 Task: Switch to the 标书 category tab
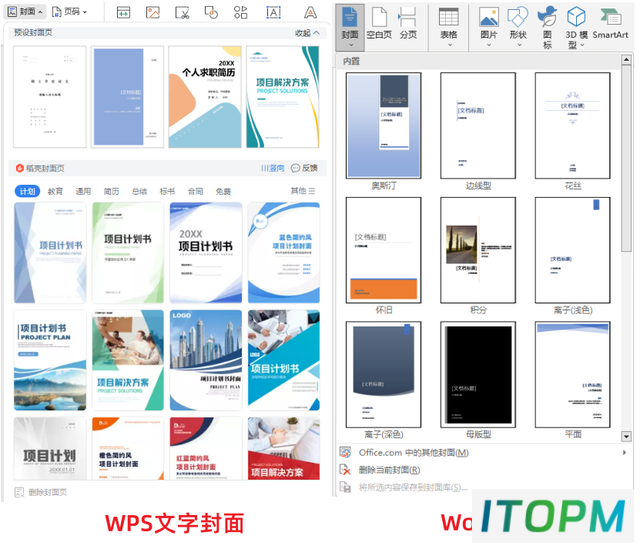pyautogui.click(x=167, y=191)
